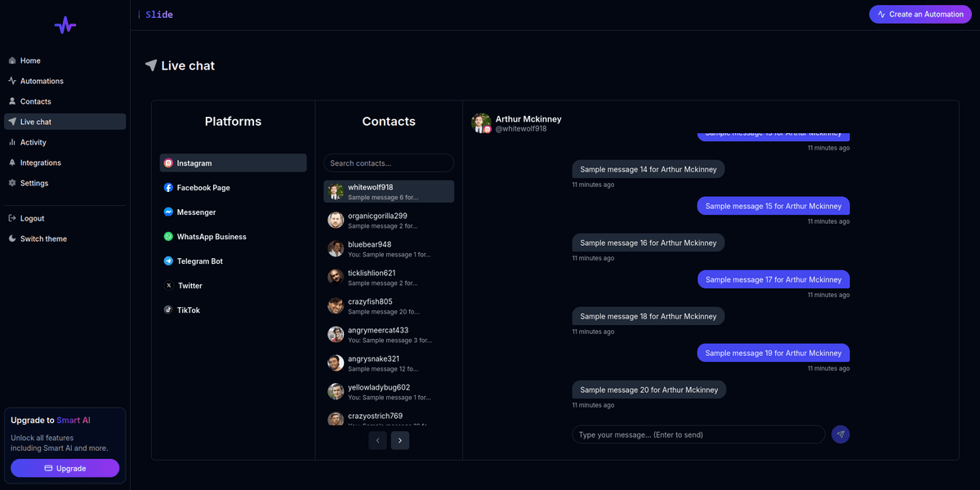This screenshot has width=980, height=490.
Task: Select the Facebook Page platform icon
Action: coord(168,188)
